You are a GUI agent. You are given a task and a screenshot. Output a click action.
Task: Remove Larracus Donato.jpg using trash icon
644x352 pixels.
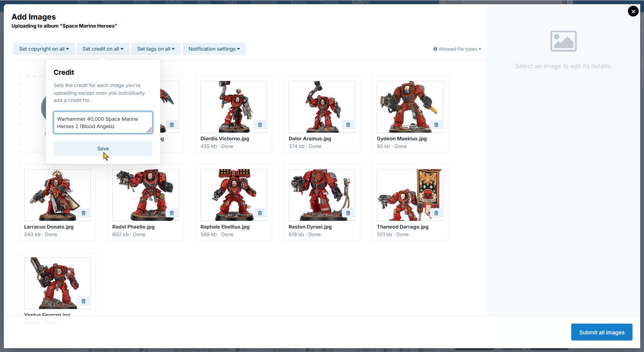click(x=83, y=213)
